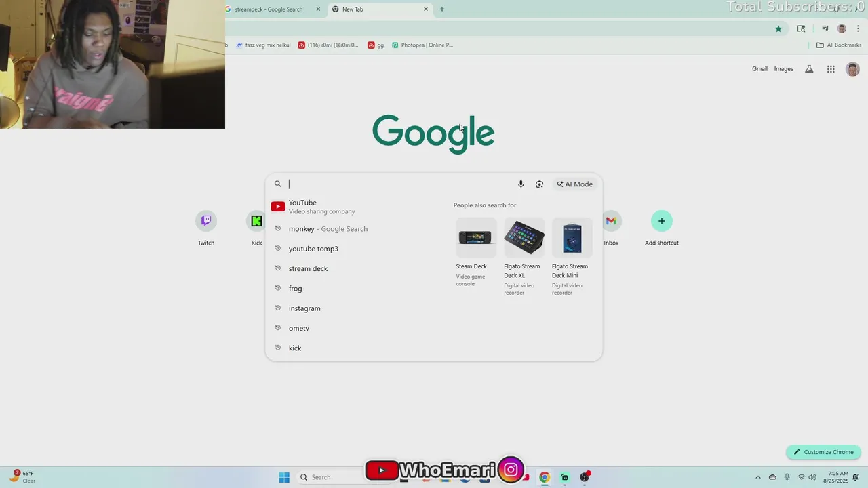This screenshot has height=488, width=868.
Task: Open the "gg" bookmark
Action: pos(376,45)
